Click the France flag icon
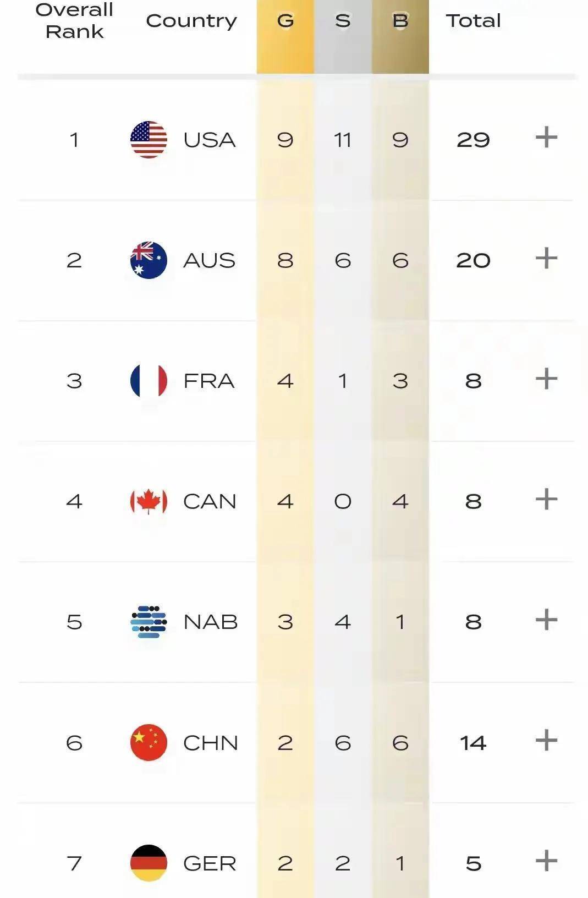Viewport: 588px width, 898px height. (149, 380)
